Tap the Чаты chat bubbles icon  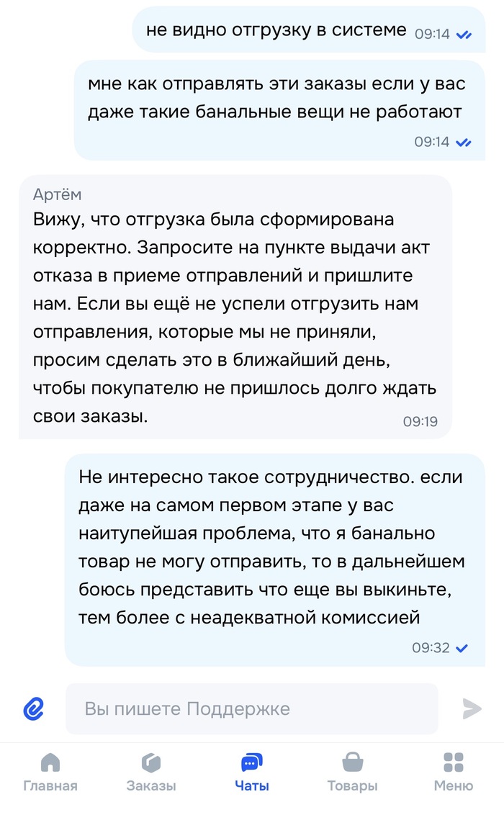click(252, 762)
